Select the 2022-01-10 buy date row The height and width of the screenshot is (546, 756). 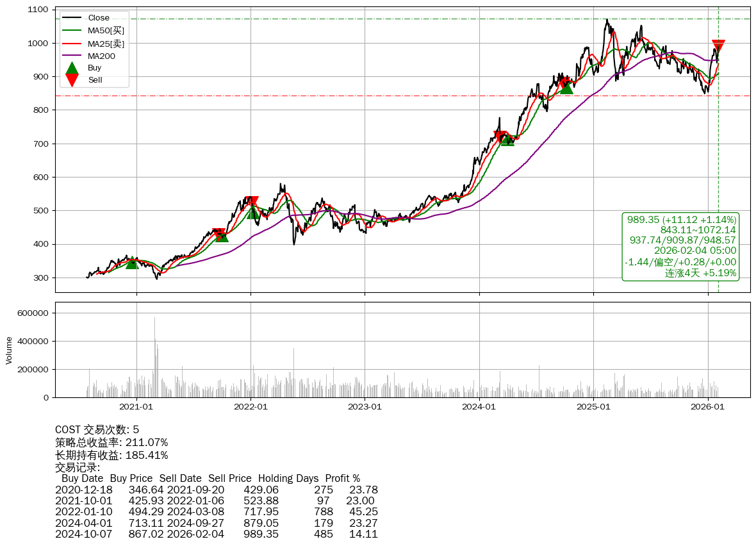(x=81, y=512)
